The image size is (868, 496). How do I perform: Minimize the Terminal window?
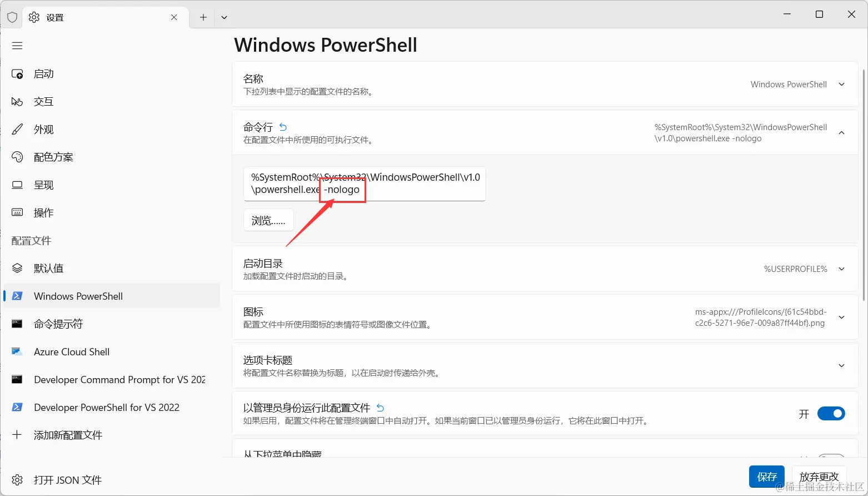pyautogui.click(x=787, y=14)
